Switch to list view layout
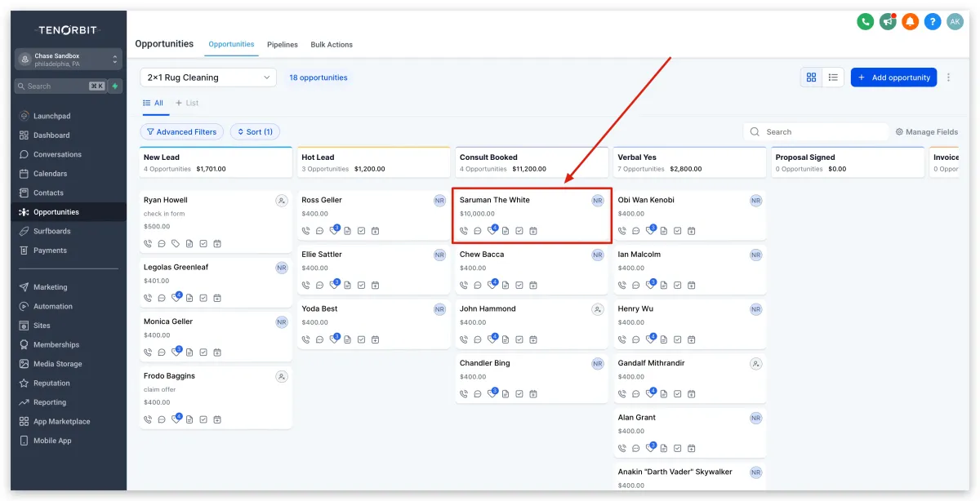The height and width of the screenshot is (501, 980). pyautogui.click(x=833, y=78)
